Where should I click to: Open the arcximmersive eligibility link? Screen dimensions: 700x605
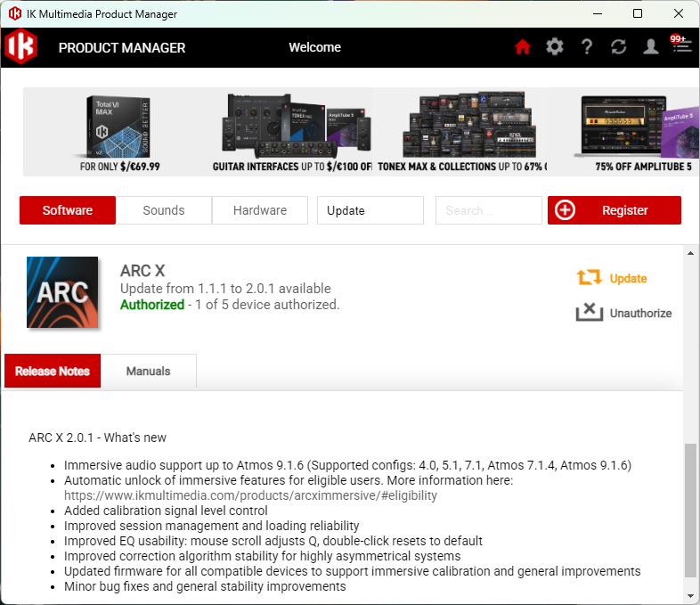(250, 495)
